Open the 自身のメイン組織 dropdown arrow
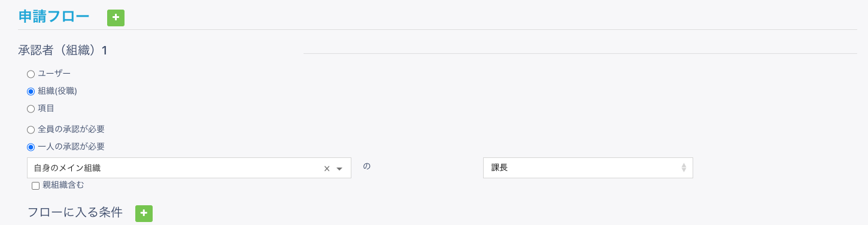This screenshot has width=868, height=225. pos(339,169)
